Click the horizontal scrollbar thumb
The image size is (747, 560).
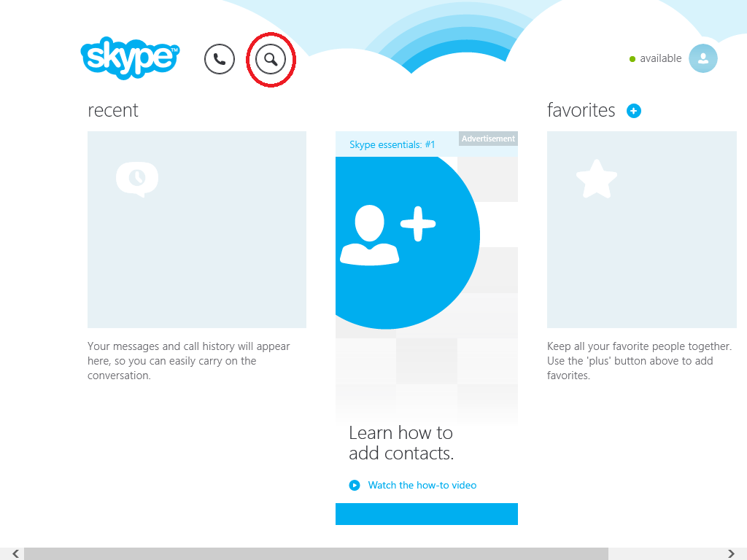pos(315,554)
